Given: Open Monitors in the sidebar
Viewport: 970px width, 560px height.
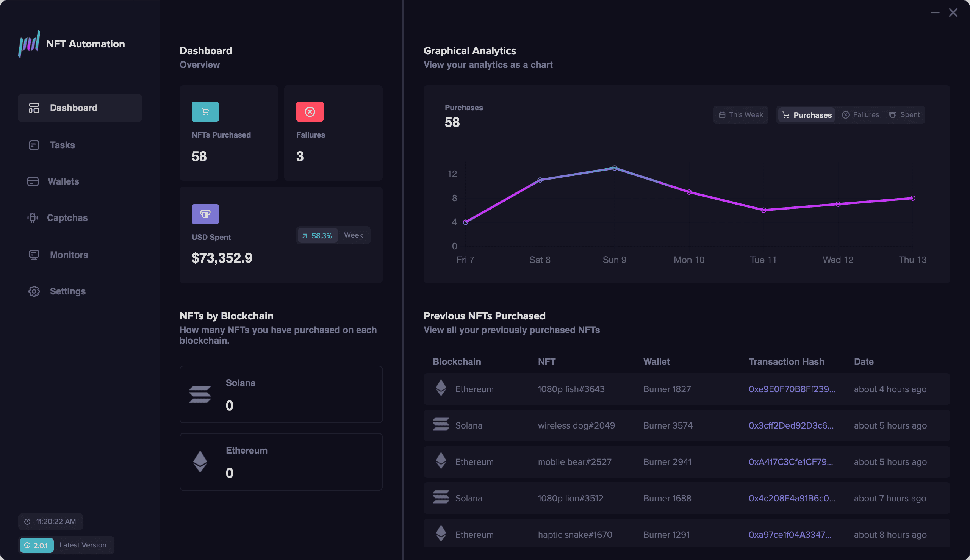Looking at the screenshot, I should coord(69,255).
